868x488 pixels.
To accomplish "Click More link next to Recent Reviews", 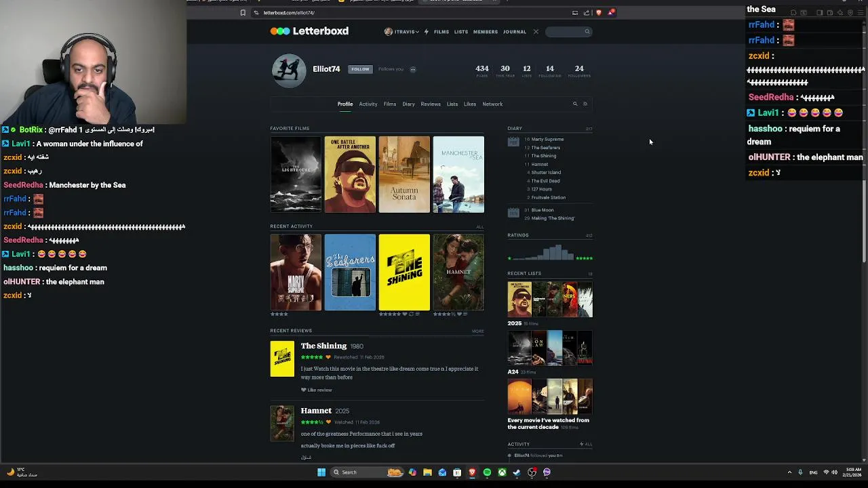I will click(478, 331).
